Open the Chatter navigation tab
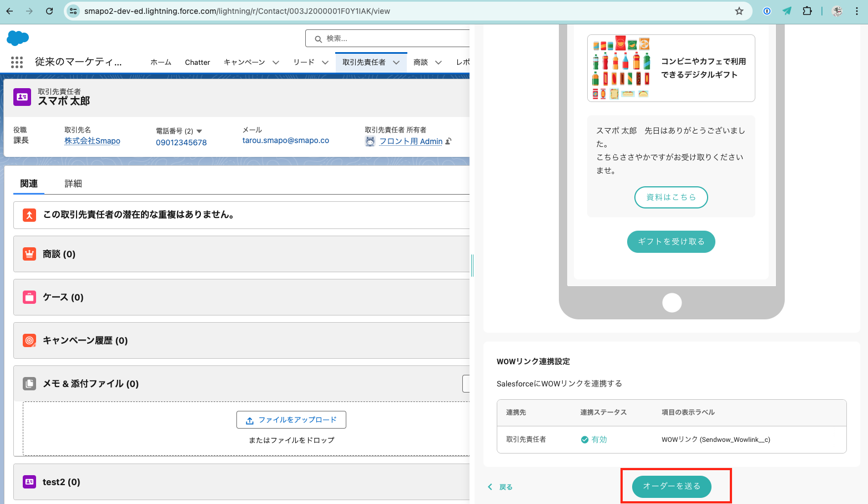 198,63
